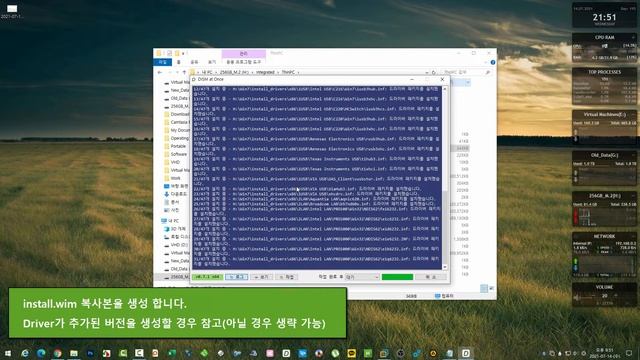The height and width of the screenshot is (360, 640).
Task: Click the new folder icon in Explorer title bar
Action: (177, 53)
